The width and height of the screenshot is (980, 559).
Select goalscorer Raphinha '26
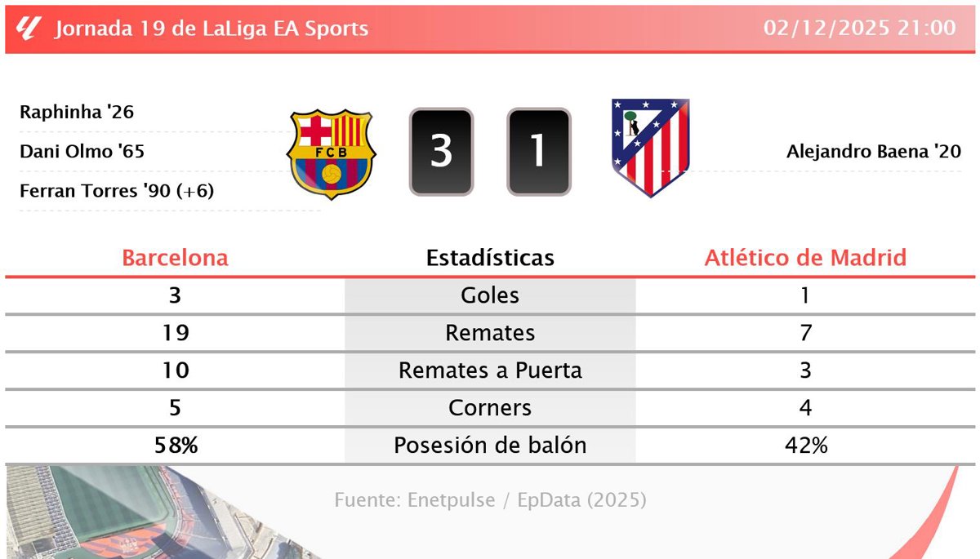[77, 113]
